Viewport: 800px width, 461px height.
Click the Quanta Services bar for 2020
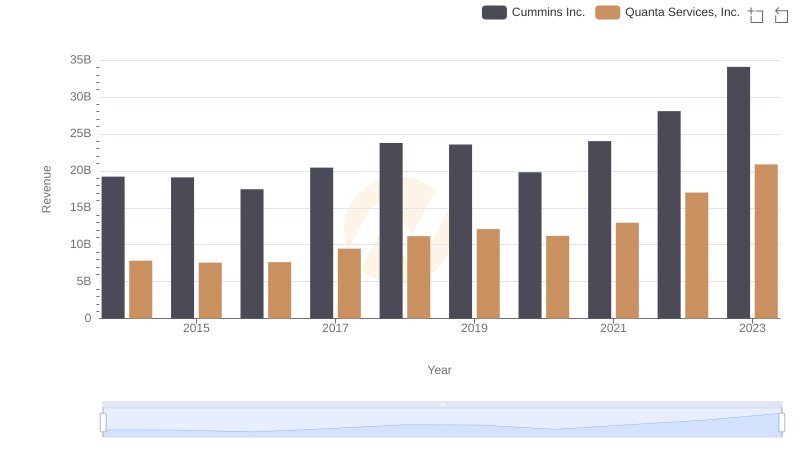(x=558, y=277)
